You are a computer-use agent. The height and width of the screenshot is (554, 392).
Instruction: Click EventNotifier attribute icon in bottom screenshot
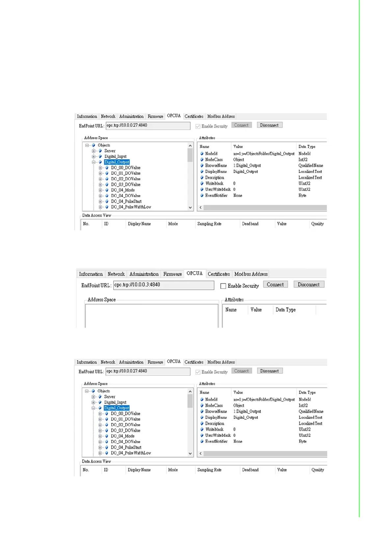pyautogui.click(x=202, y=441)
